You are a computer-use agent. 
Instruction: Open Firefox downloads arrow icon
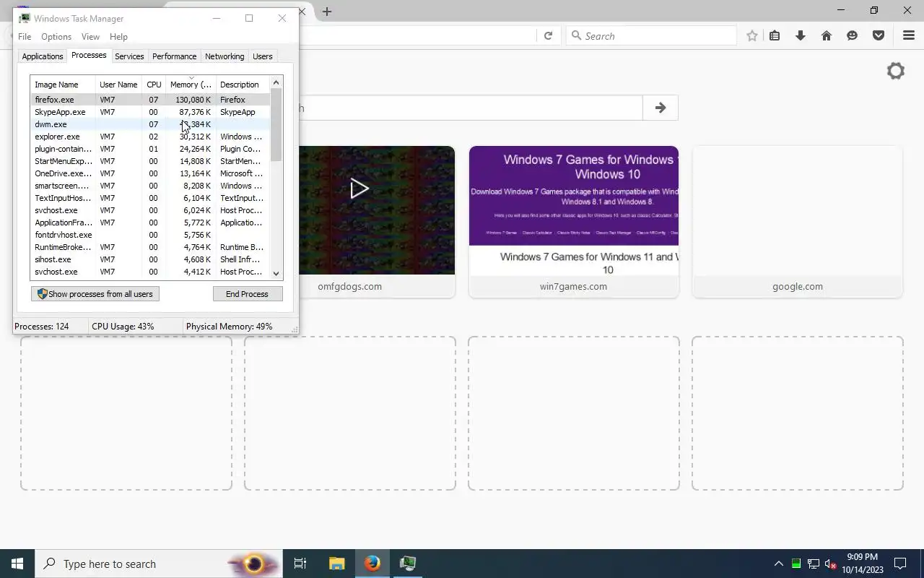801,35
